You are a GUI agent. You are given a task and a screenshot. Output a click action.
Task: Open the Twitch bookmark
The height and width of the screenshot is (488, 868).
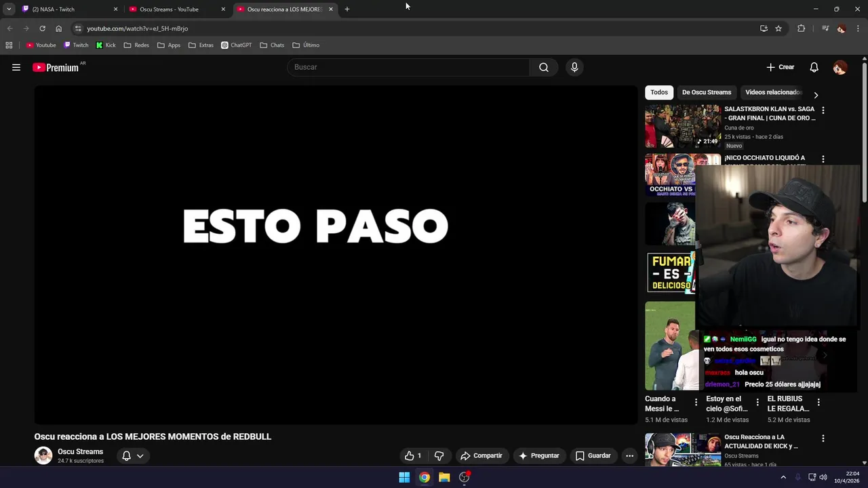(x=76, y=45)
